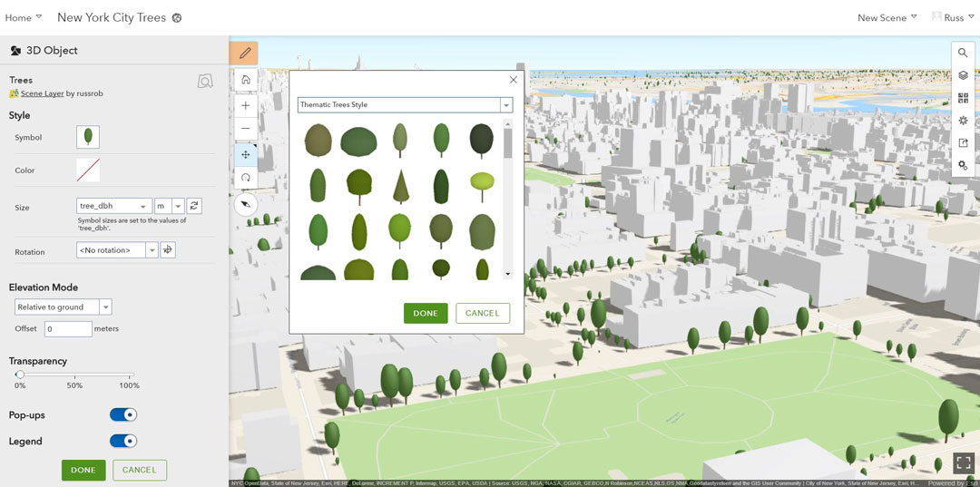Click DONE at bottom of 3D Object panel
The image size is (980, 487).
(x=83, y=470)
